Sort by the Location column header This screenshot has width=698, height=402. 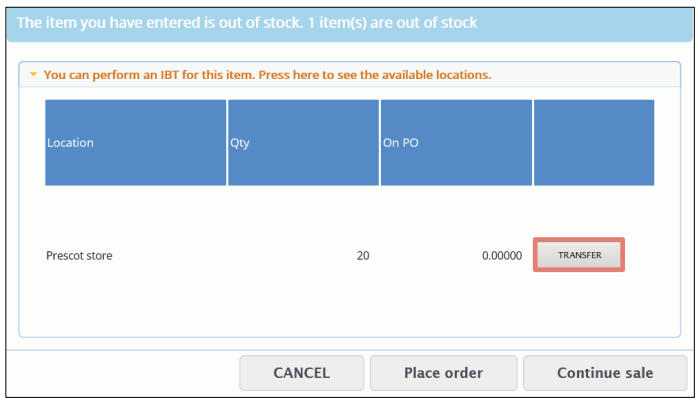(136, 142)
